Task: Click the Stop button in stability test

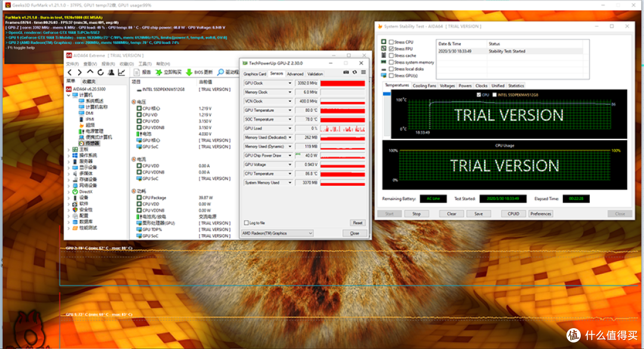Action: point(416,214)
